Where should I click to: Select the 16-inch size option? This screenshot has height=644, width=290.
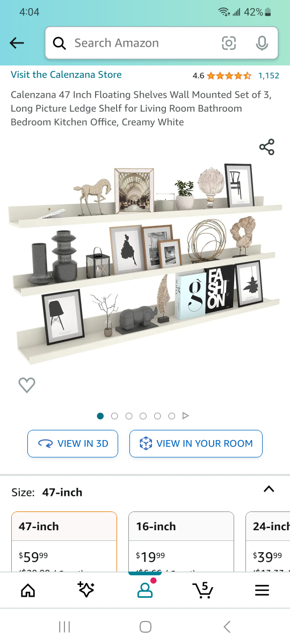182,541
